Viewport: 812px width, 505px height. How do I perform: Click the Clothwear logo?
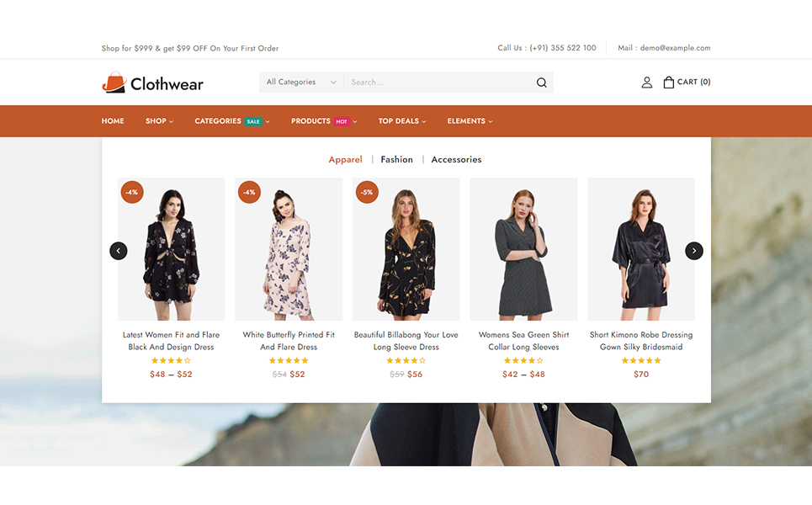152,82
